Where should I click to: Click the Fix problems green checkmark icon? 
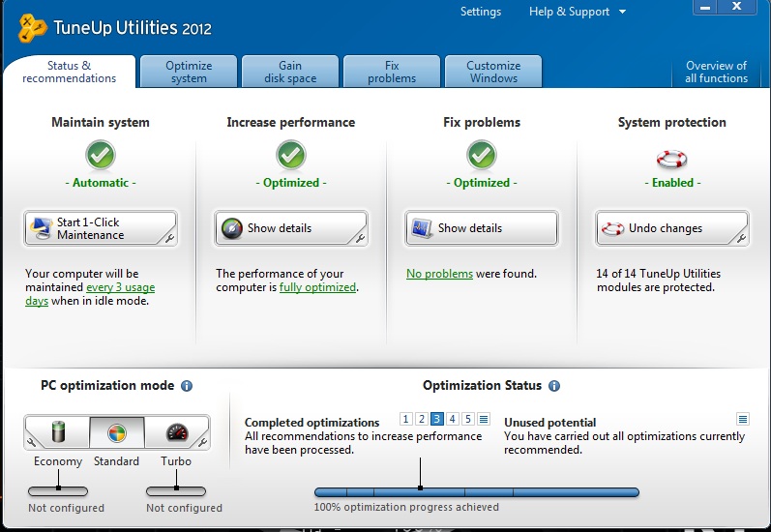[x=482, y=155]
